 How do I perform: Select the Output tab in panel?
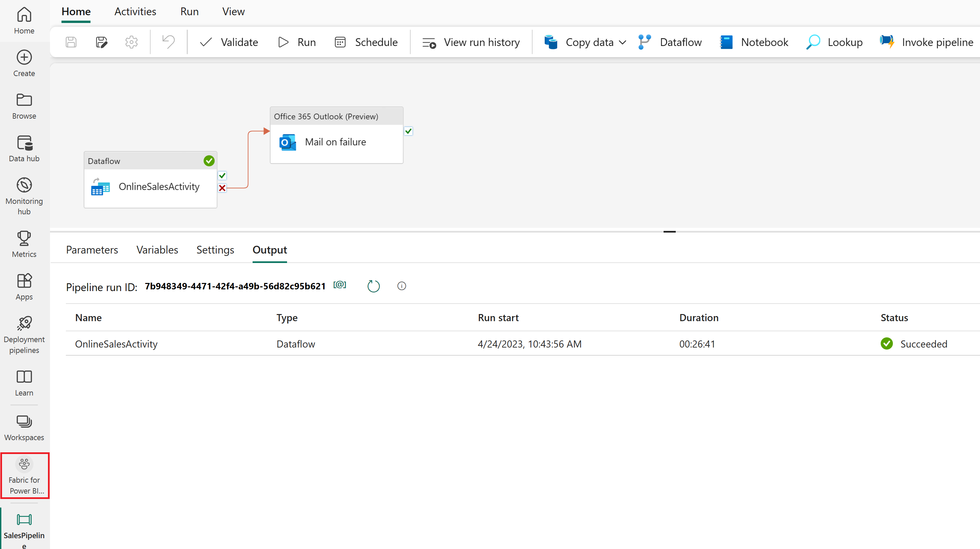pos(269,250)
